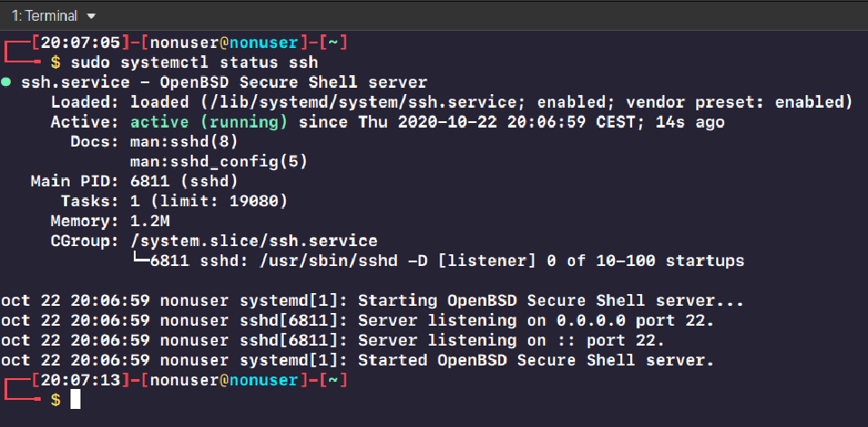Click the Memory value 1.2M
This screenshot has height=427, width=868.
(149, 221)
